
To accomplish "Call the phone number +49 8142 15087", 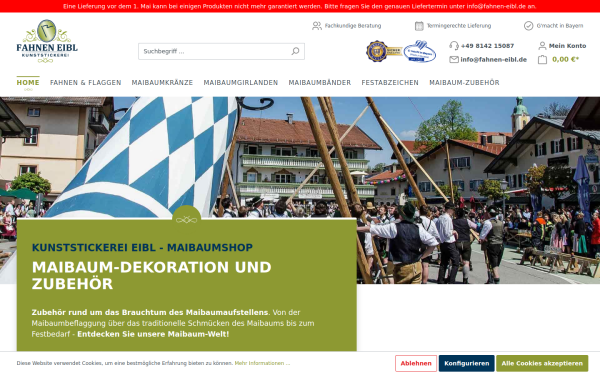I will pyautogui.click(x=487, y=46).
